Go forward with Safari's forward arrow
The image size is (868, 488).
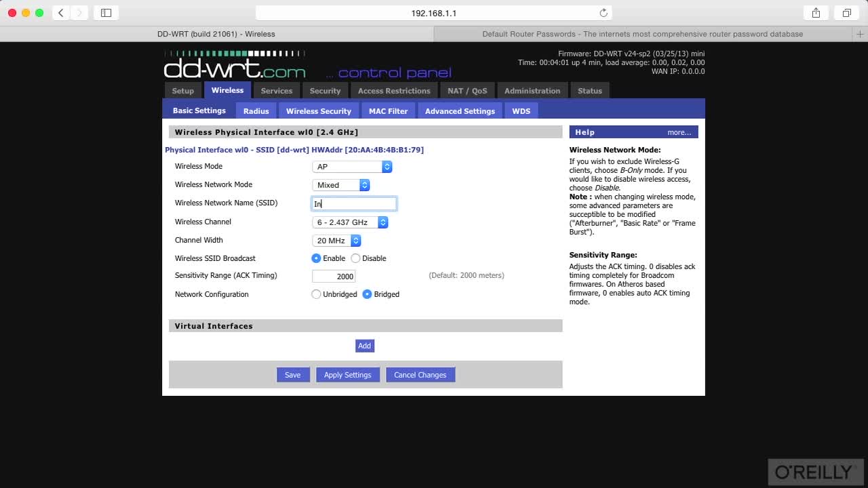coord(79,13)
